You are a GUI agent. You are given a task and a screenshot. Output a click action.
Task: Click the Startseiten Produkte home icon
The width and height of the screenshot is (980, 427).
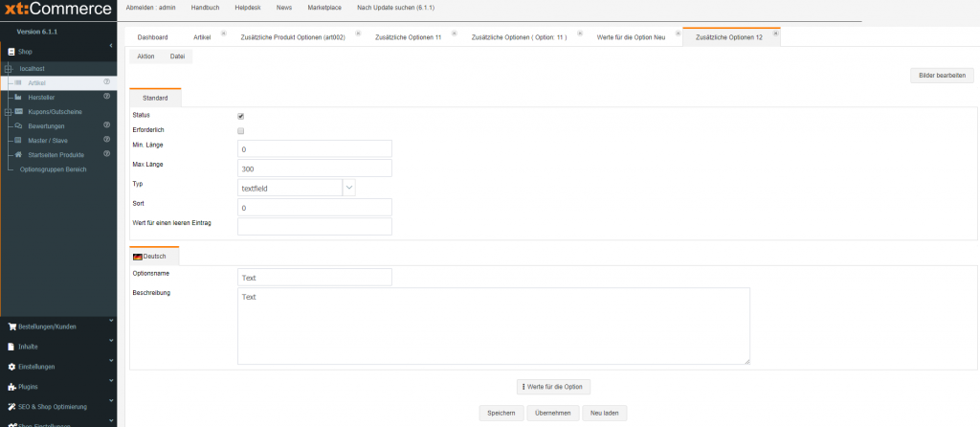pyautogui.click(x=18, y=155)
